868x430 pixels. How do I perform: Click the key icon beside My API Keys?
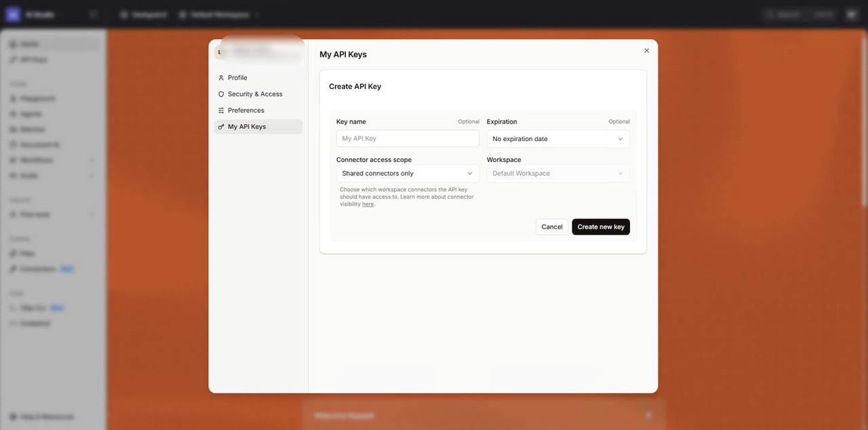[x=221, y=127]
